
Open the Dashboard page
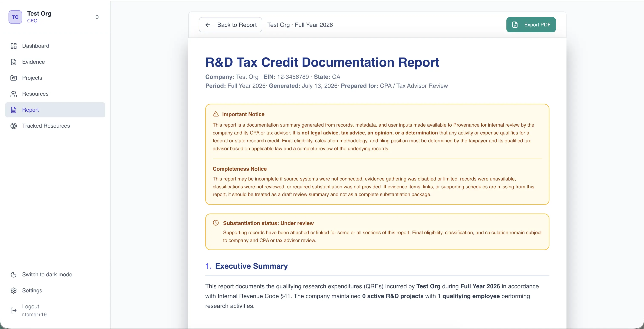click(x=55, y=46)
